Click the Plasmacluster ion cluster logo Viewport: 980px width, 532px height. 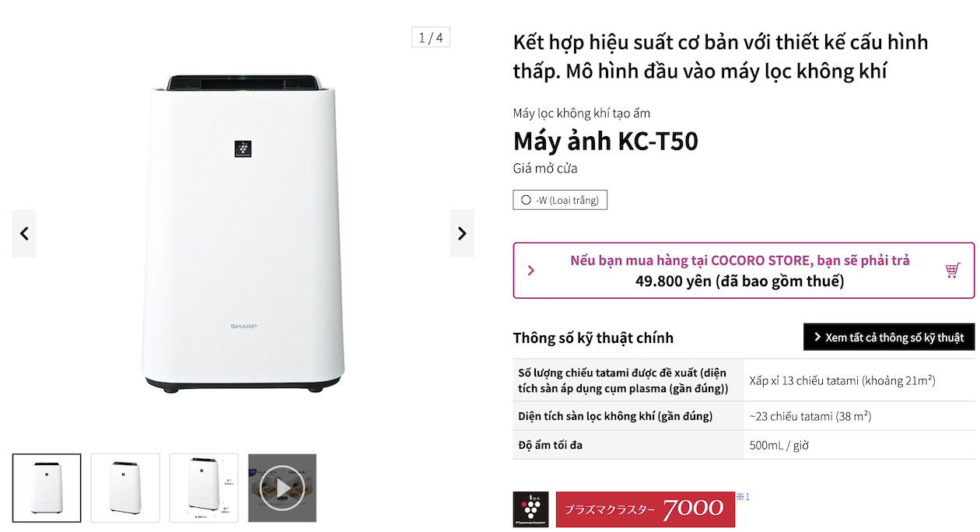pyautogui.click(x=530, y=509)
